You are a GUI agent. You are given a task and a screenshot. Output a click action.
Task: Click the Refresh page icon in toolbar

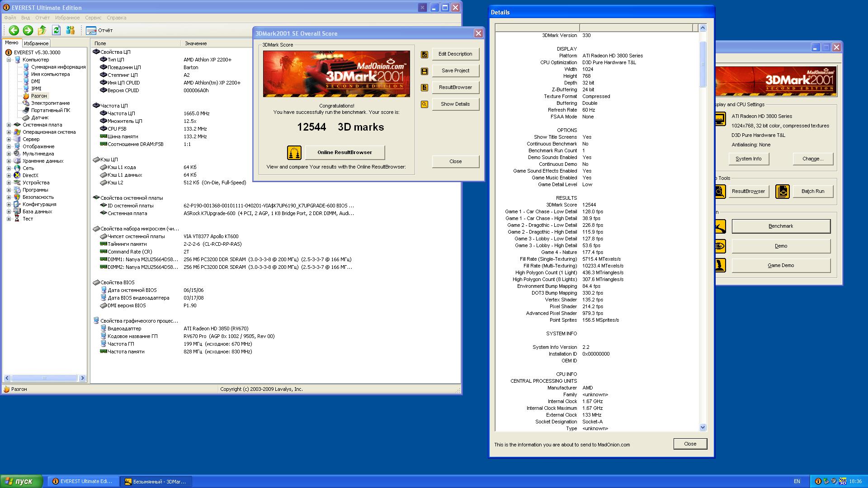click(x=56, y=30)
